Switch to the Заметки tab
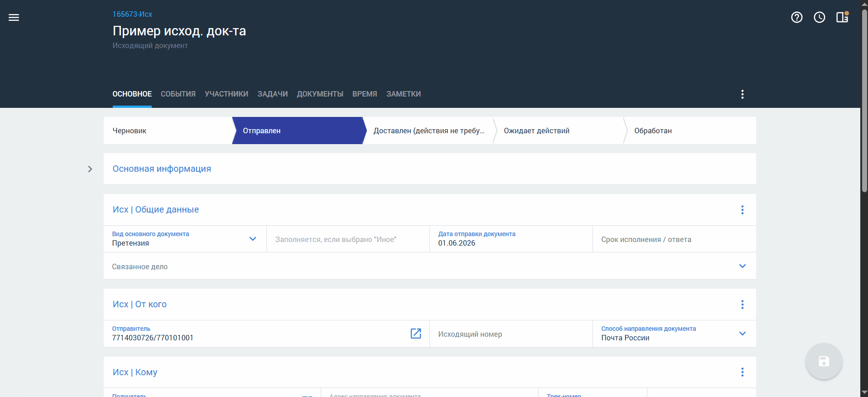 404,94
